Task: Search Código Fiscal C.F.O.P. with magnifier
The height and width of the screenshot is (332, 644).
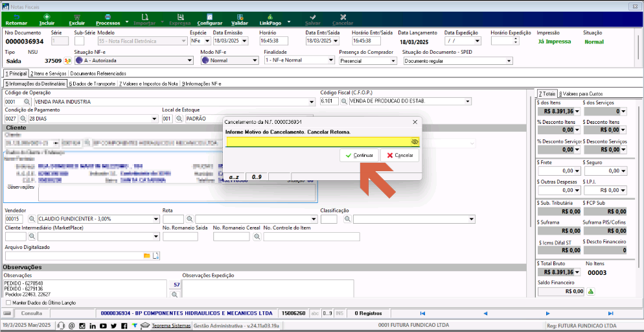Action: tap(344, 102)
